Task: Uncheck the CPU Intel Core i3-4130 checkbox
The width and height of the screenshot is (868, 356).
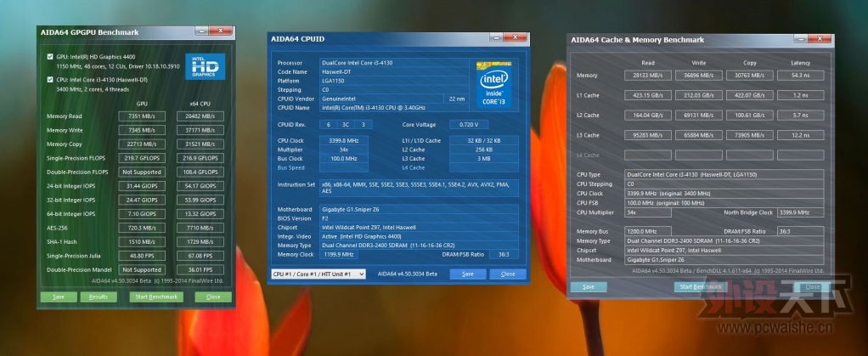Action: (50, 79)
